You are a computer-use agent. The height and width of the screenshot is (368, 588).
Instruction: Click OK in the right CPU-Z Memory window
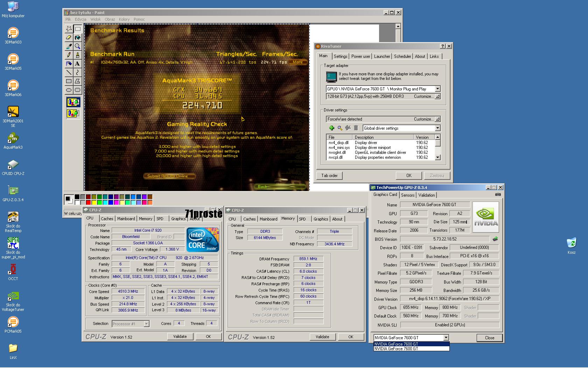tap(351, 337)
